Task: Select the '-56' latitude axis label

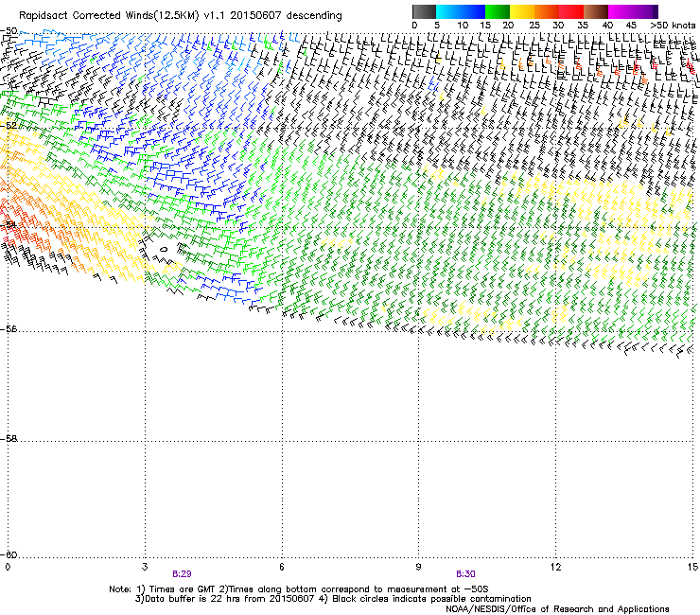Action: (x=9, y=329)
